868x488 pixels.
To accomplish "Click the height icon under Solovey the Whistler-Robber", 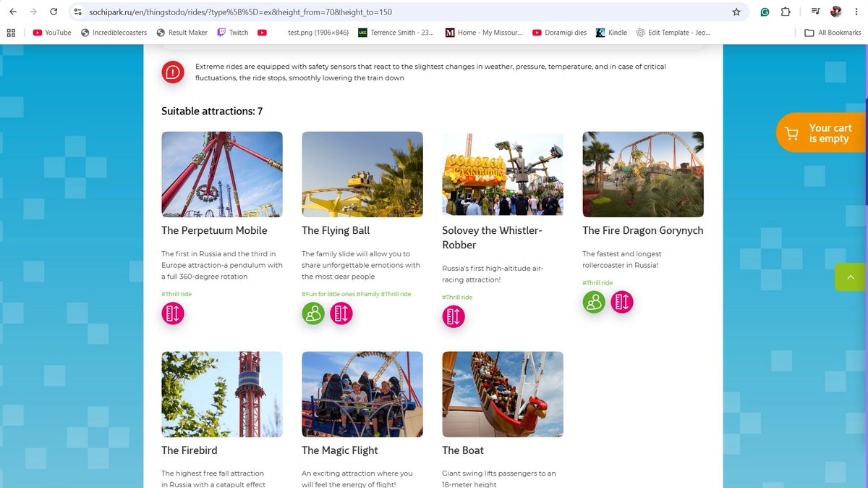I will click(x=454, y=316).
